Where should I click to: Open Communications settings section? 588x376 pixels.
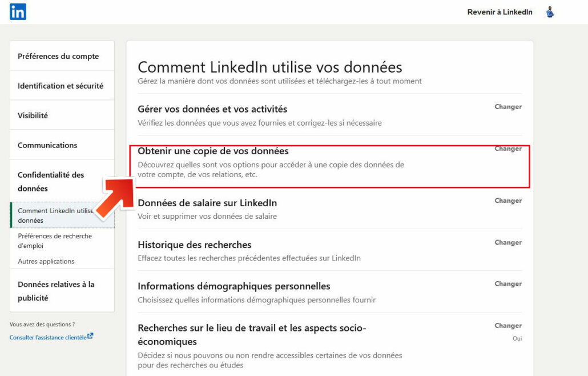(62, 145)
